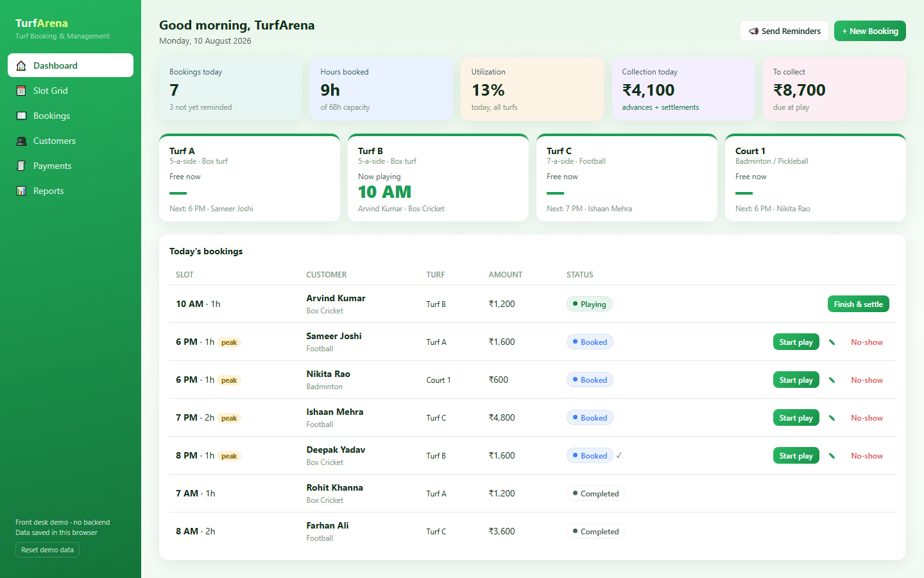Mark Deepak Yadav as No-show
Screen dimensions: 924x578
pyautogui.click(x=867, y=456)
